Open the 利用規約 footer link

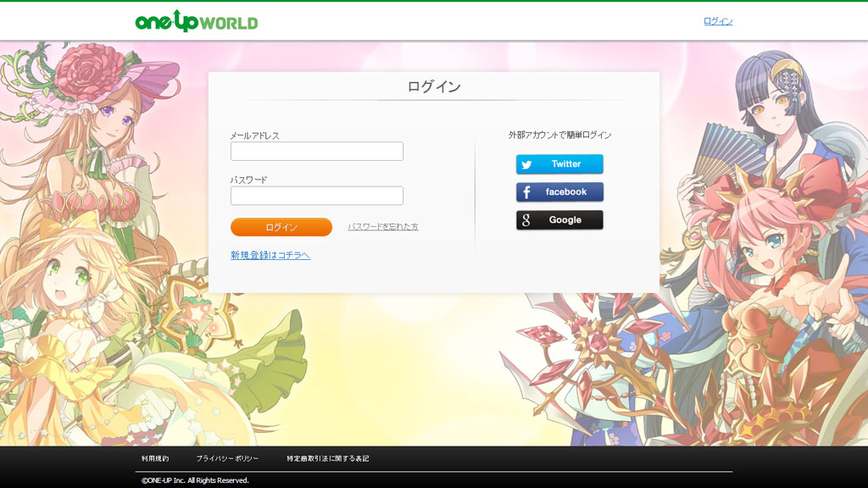tap(155, 458)
